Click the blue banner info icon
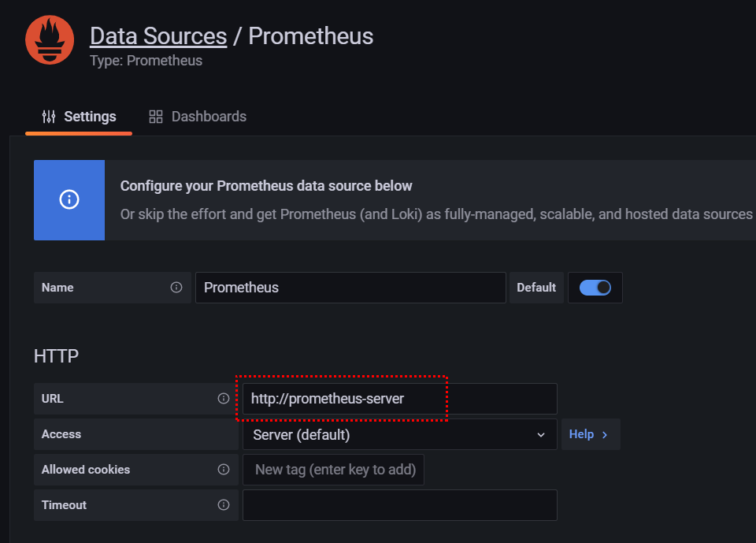Image resolution: width=756 pixels, height=543 pixels. click(x=69, y=200)
